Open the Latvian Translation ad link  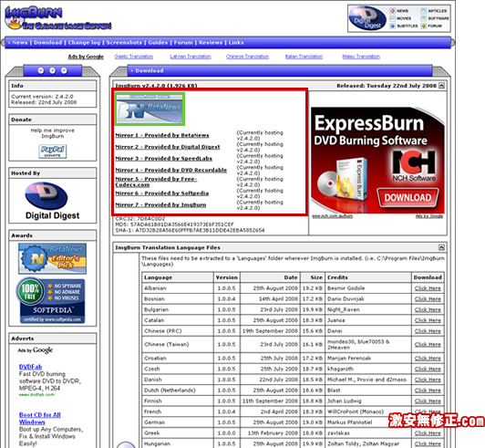click(191, 57)
